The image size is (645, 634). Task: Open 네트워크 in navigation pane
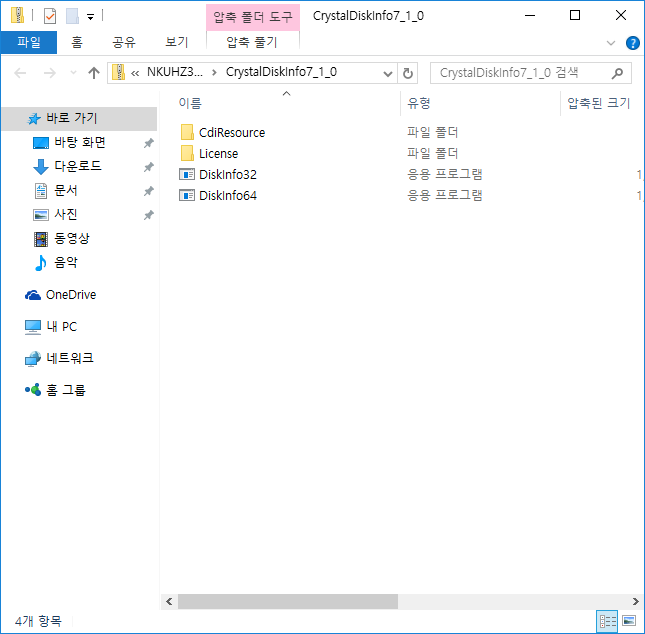tap(70, 358)
